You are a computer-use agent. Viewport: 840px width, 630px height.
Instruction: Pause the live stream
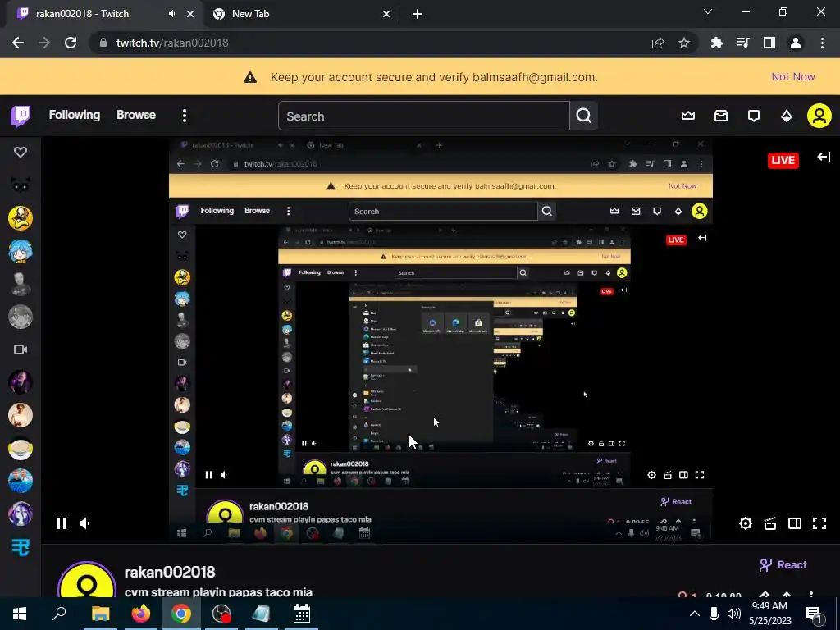click(62, 523)
